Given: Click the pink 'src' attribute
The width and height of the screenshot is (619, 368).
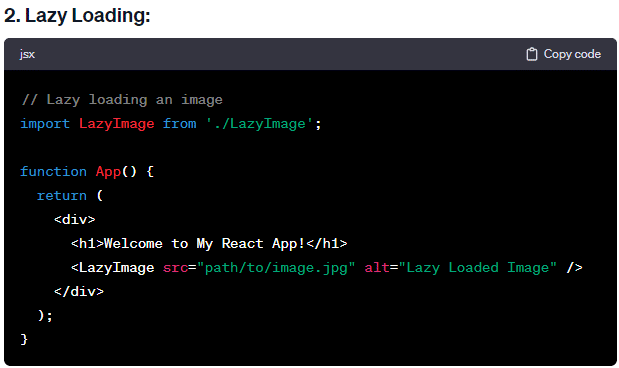Looking at the screenshot, I should pos(175,268).
